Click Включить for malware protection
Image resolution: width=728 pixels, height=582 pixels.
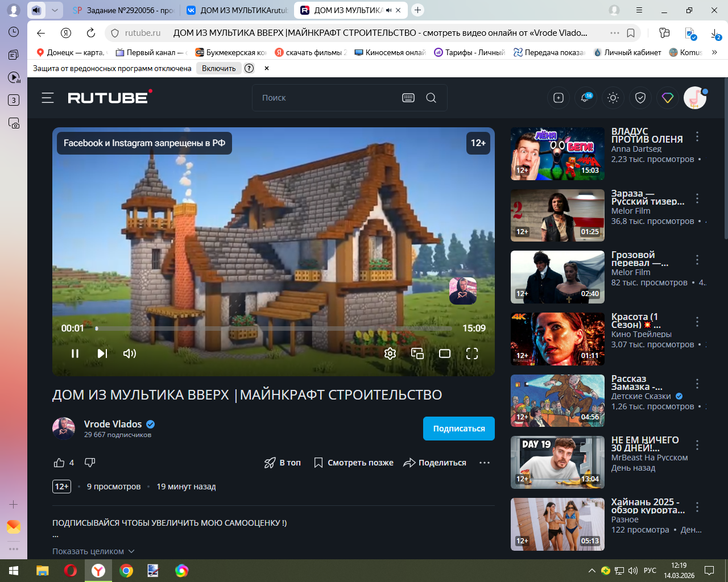[218, 68]
